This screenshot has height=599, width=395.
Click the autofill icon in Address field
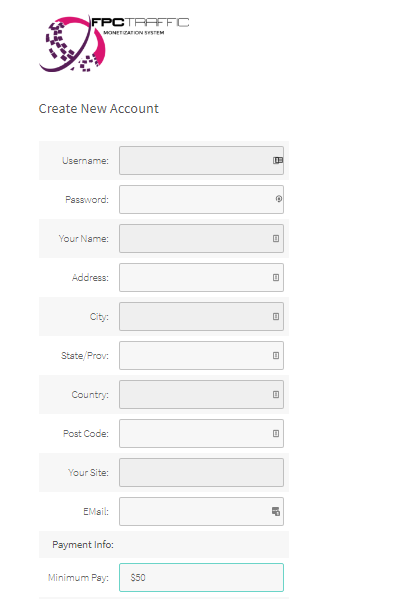coord(276,277)
